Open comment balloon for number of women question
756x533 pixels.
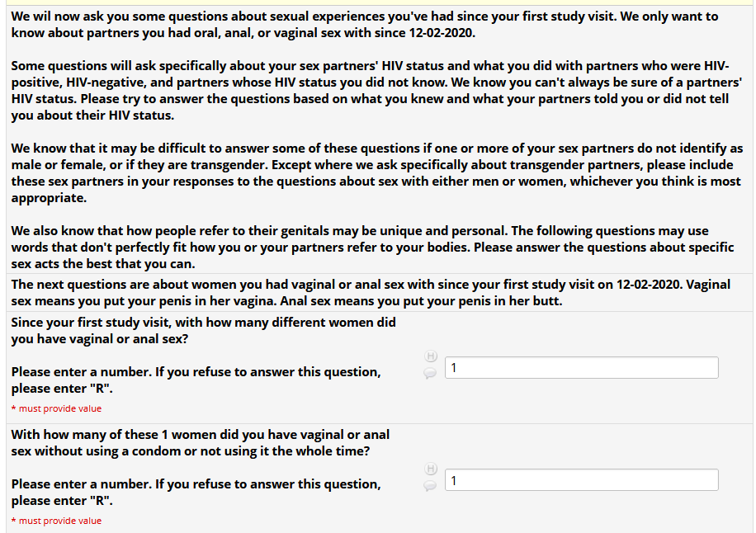click(430, 374)
